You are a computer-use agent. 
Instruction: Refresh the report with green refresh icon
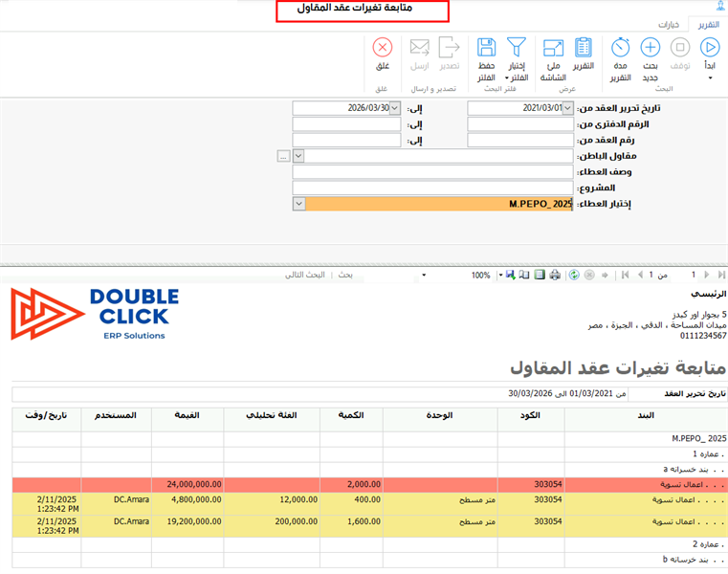pos(573,275)
